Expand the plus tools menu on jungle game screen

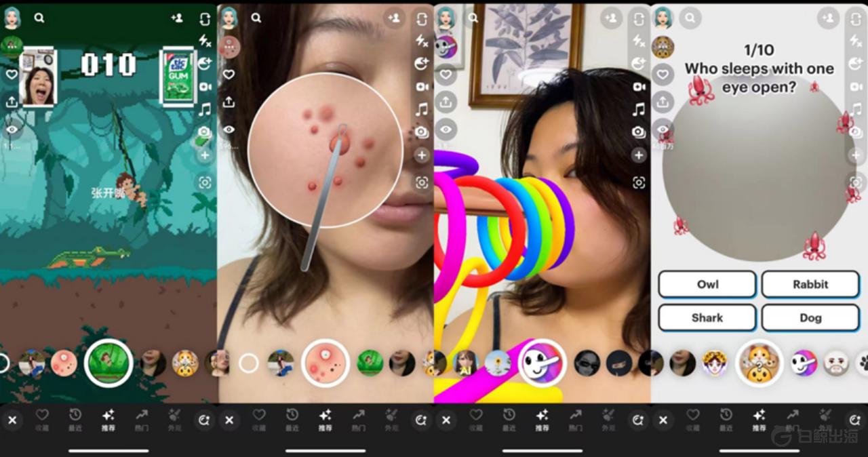(x=205, y=155)
